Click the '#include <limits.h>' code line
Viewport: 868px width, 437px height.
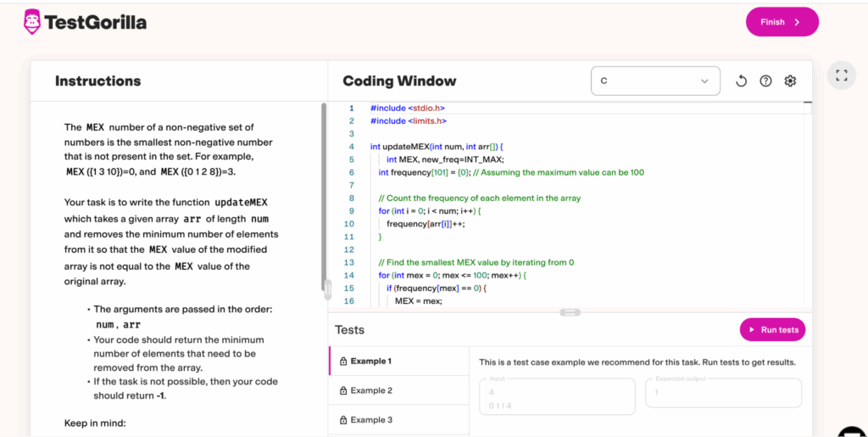click(409, 120)
